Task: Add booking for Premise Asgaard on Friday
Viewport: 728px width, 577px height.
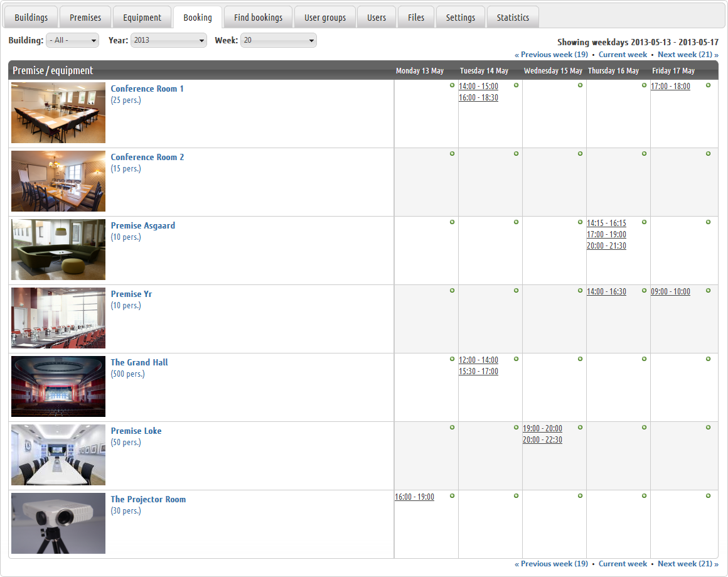Action: pyautogui.click(x=709, y=222)
